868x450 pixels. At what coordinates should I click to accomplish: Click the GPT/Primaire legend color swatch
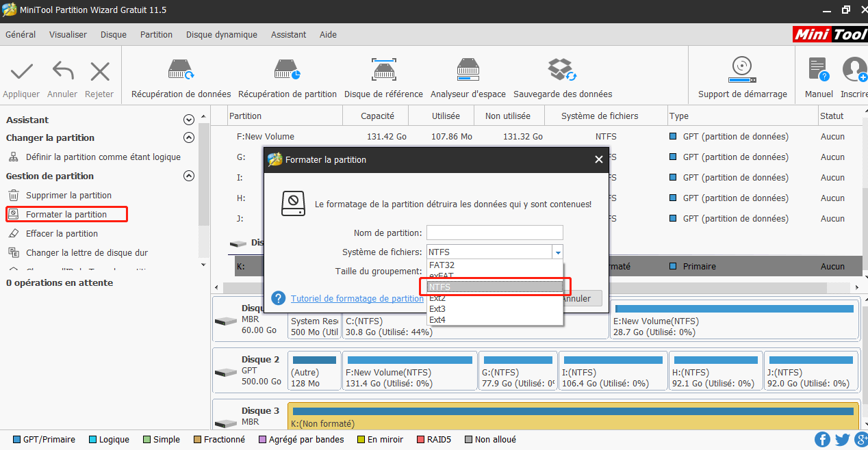(x=16, y=440)
